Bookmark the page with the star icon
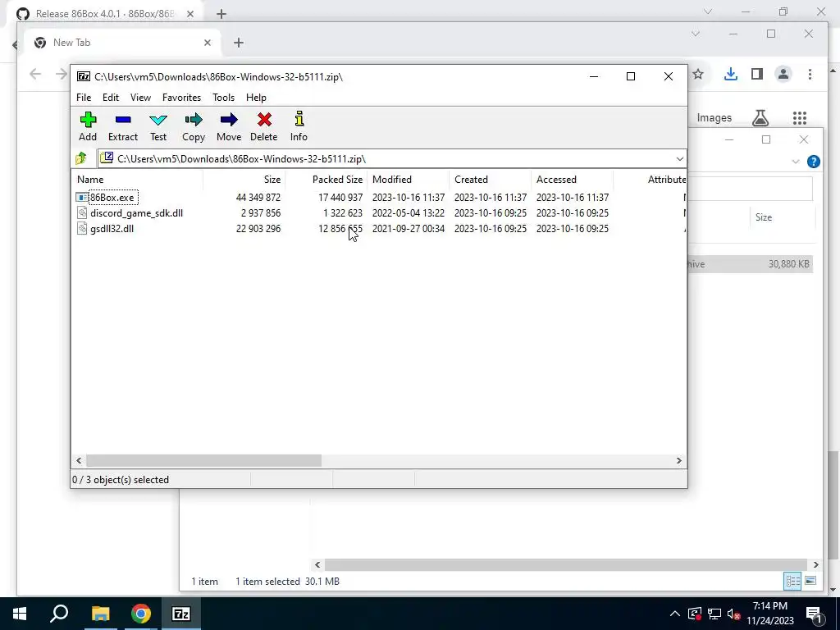840x630 pixels. (697, 74)
